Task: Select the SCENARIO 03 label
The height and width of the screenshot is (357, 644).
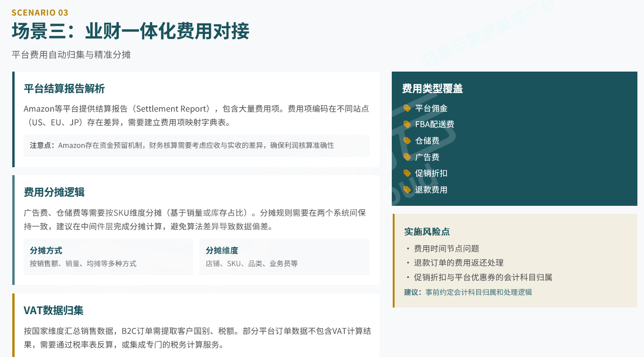Action: (40, 13)
